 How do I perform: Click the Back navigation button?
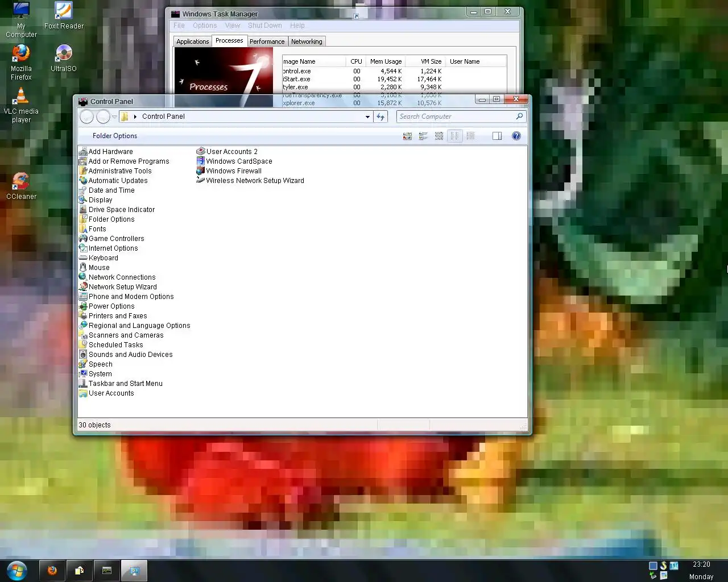click(87, 117)
